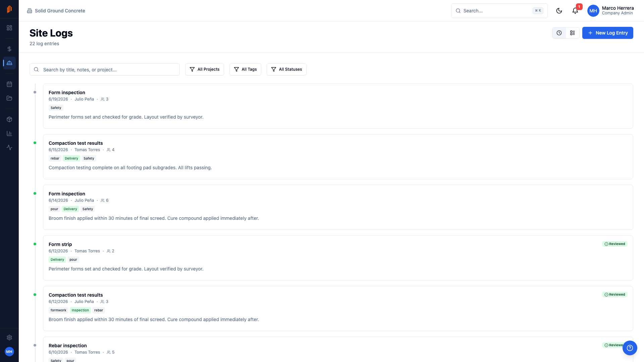This screenshot has height=362, width=644.
Task: Click pour tag on Form strip entry
Action: tap(73, 259)
